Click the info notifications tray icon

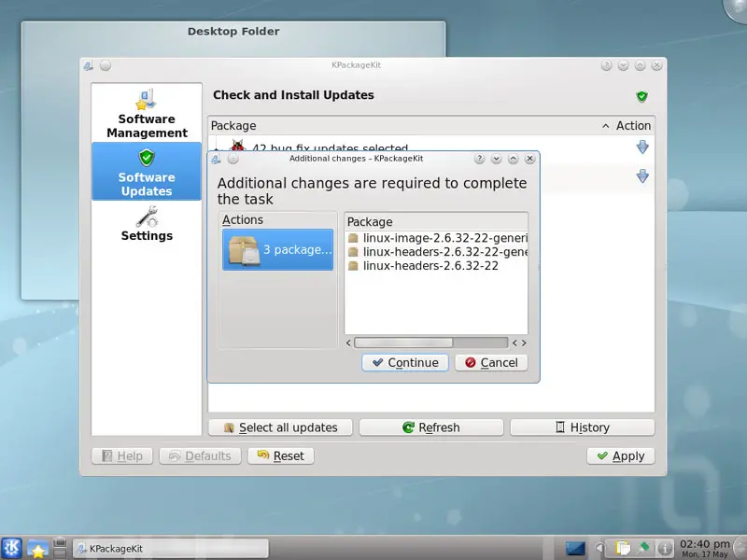[665, 549]
